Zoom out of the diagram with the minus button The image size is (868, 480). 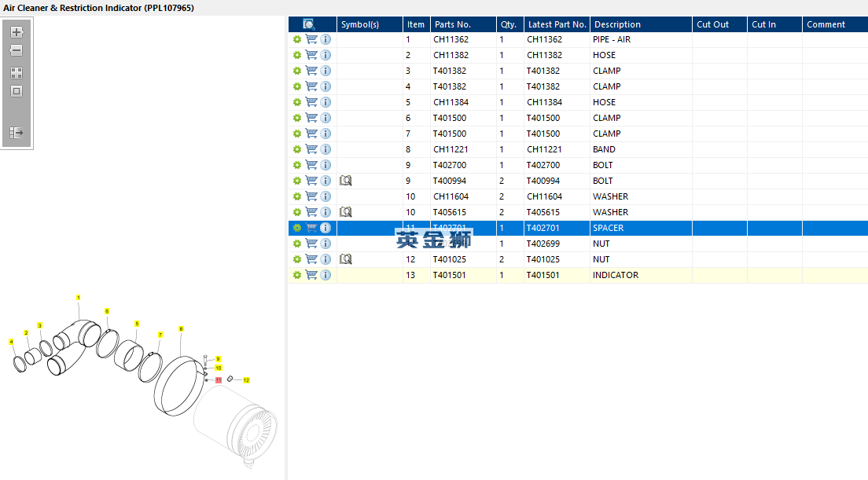pos(17,50)
